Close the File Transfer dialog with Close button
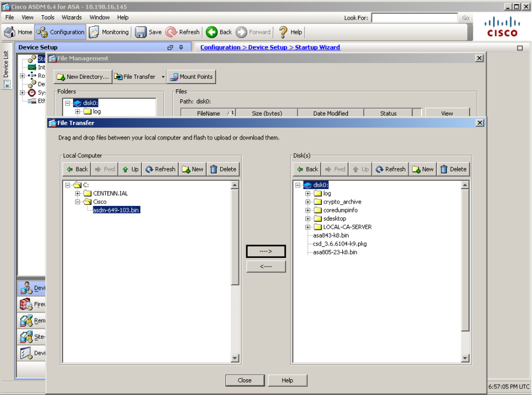 click(x=245, y=380)
